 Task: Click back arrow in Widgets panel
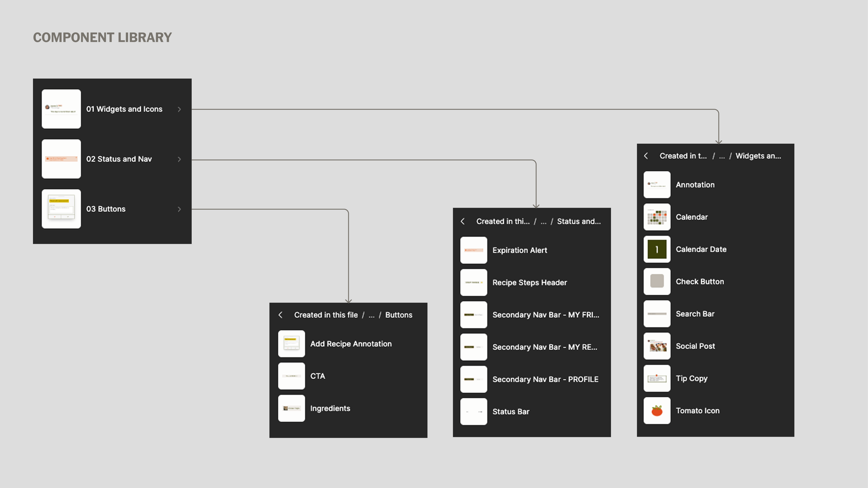(646, 156)
